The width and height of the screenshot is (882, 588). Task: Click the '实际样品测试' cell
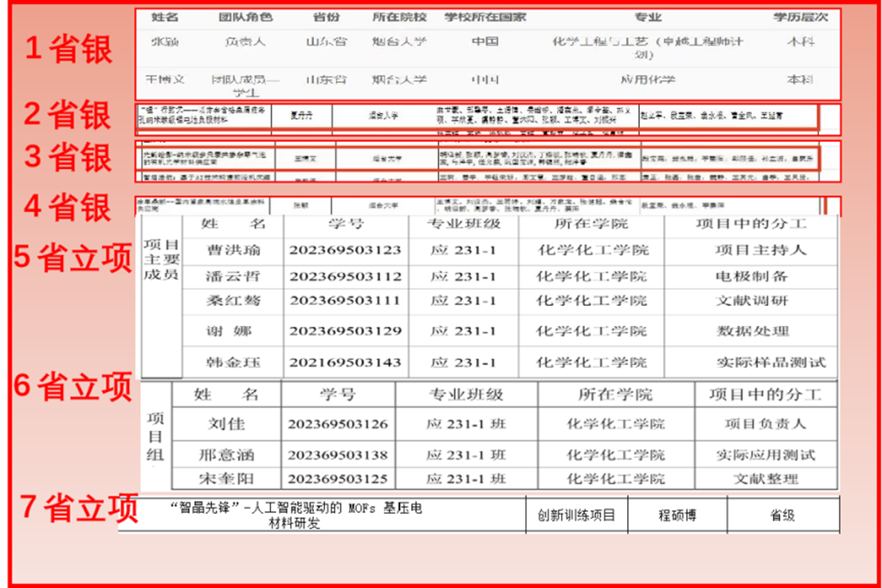[x=770, y=363]
